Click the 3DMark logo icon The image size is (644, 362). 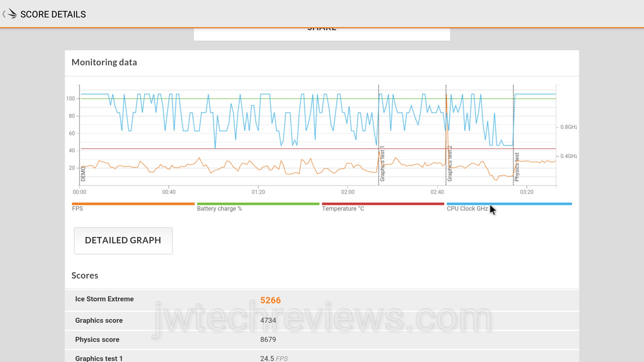[12, 14]
